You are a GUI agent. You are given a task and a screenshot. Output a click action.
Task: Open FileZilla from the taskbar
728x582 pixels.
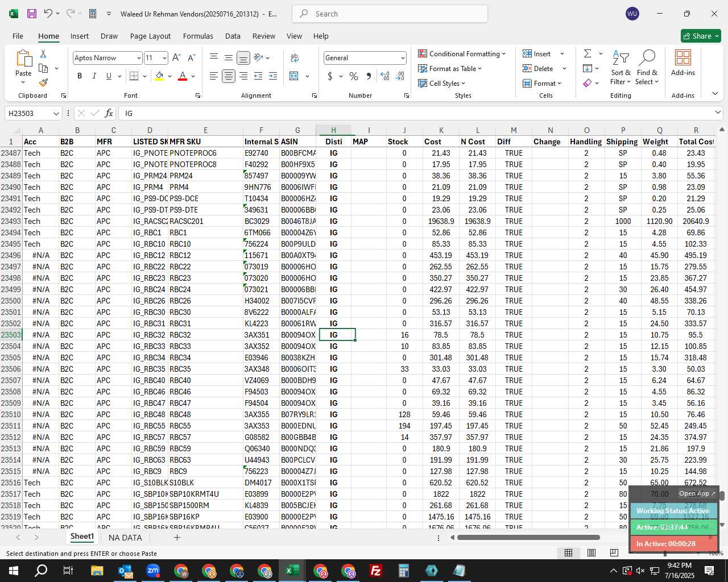(x=375, y=571)
